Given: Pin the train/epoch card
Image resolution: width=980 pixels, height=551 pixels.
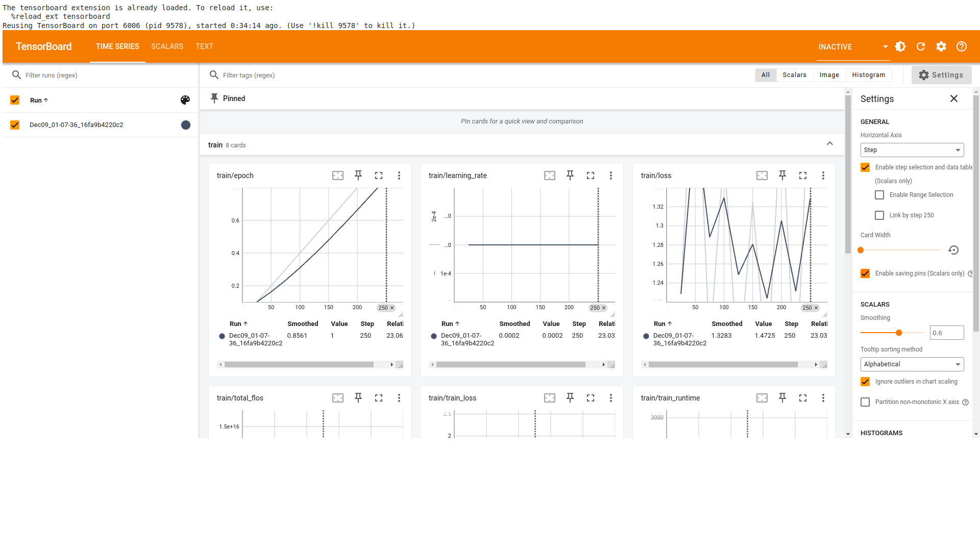Looking at the screenshot, I should (358, 176).
